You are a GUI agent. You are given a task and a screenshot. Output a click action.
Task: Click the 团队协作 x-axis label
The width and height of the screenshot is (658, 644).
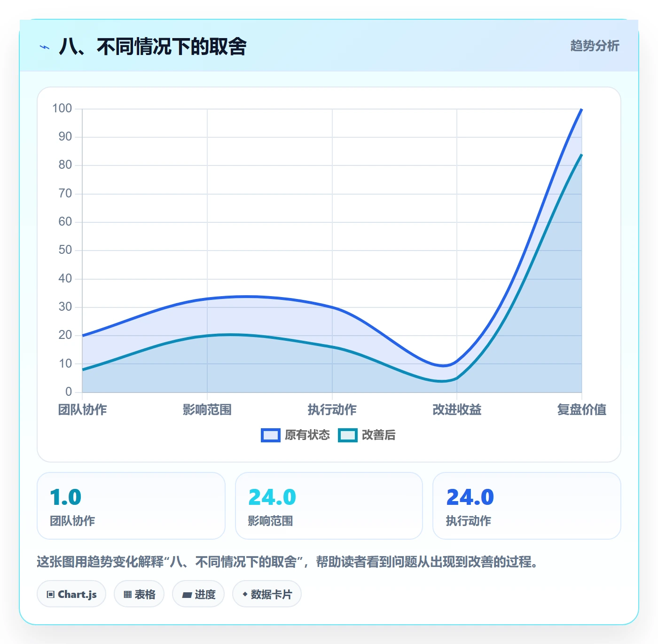coord(83,409)
